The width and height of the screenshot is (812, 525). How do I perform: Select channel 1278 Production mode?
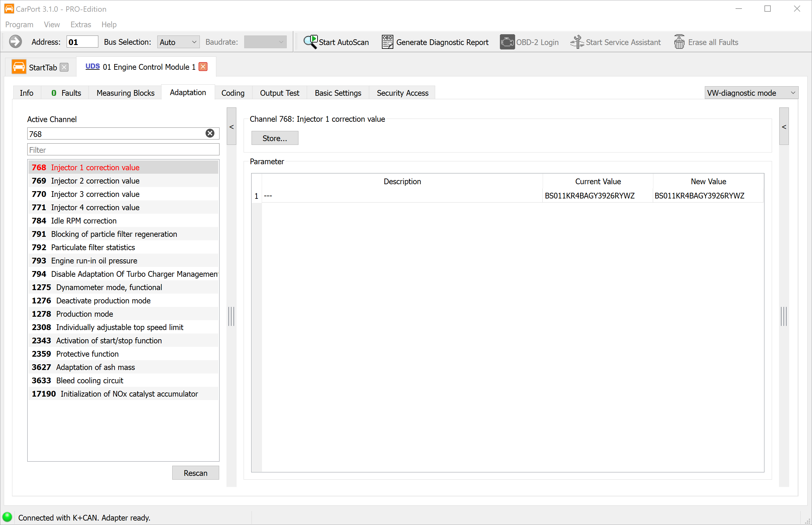click(123, 313)
